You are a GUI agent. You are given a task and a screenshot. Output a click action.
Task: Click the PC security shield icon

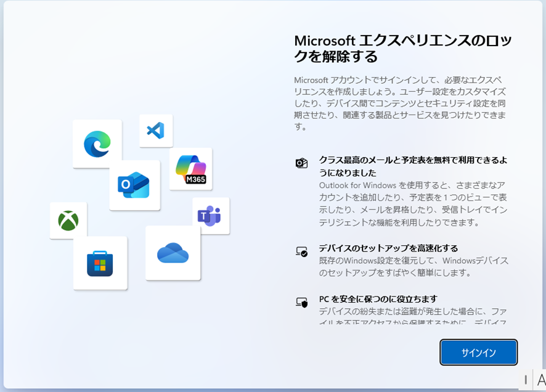pos(301,302)
